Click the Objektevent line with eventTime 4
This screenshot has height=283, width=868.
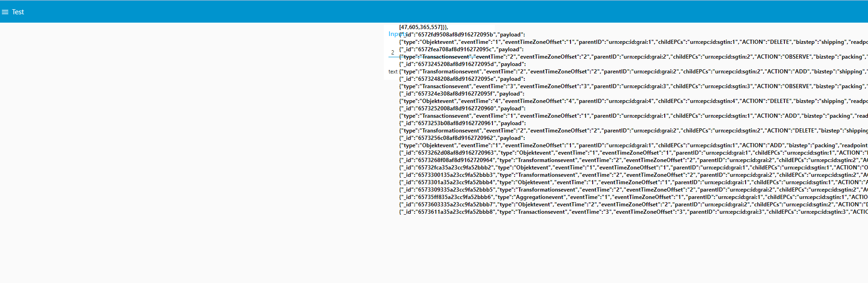[633, 101]
